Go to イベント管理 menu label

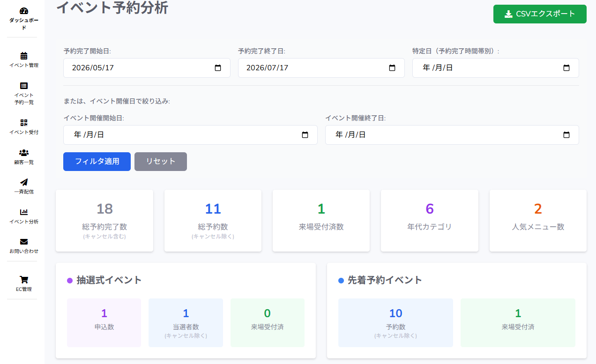24,65
